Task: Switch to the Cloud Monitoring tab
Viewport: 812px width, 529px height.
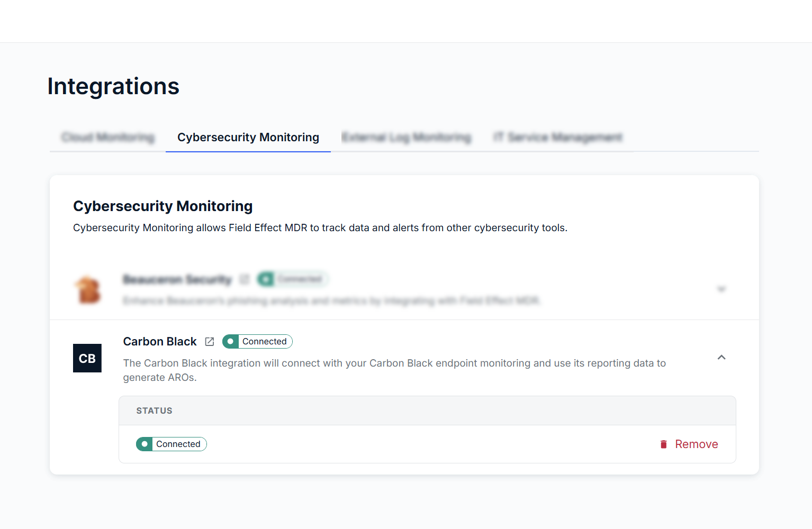Action: point(108,138)
